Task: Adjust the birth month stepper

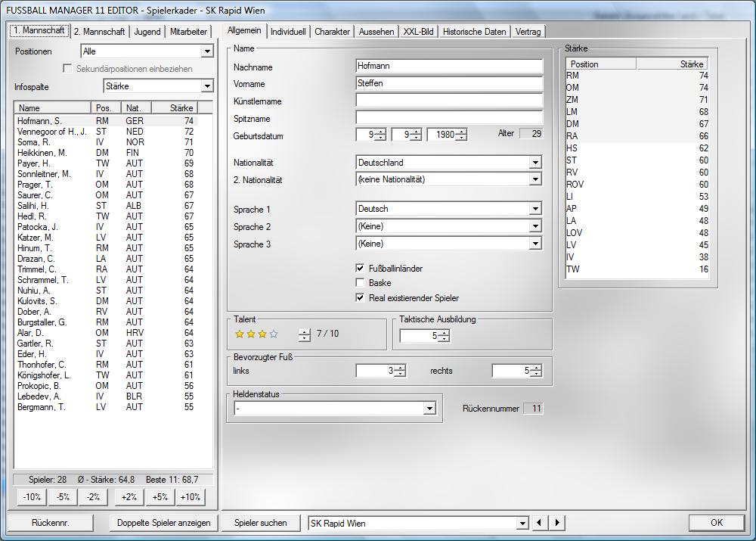Action: (416, 135)
